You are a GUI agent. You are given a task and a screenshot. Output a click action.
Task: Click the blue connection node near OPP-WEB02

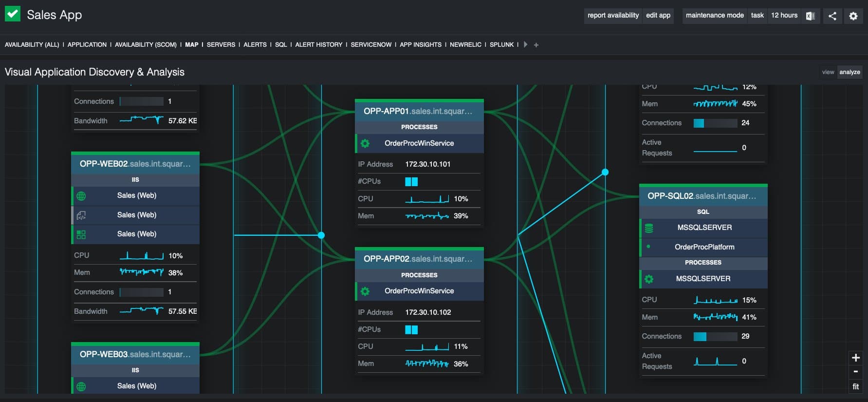coord(321,235)
